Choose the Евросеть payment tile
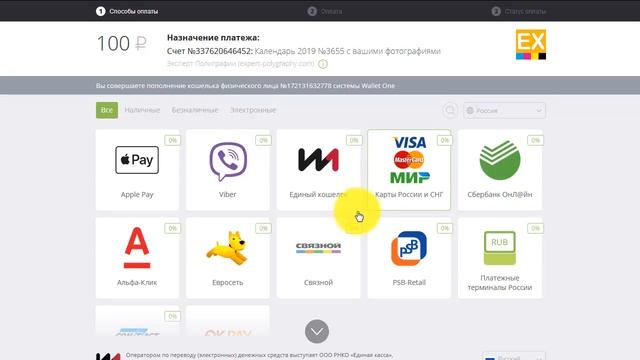 [x=228, y=258]
